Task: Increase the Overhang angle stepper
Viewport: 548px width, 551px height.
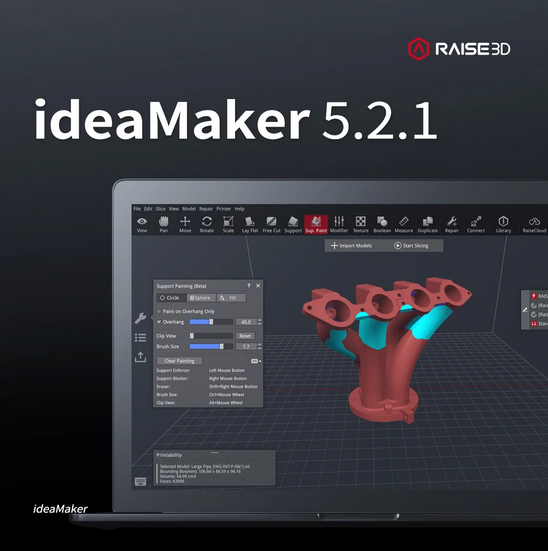Action: click(x=260, y=320)
